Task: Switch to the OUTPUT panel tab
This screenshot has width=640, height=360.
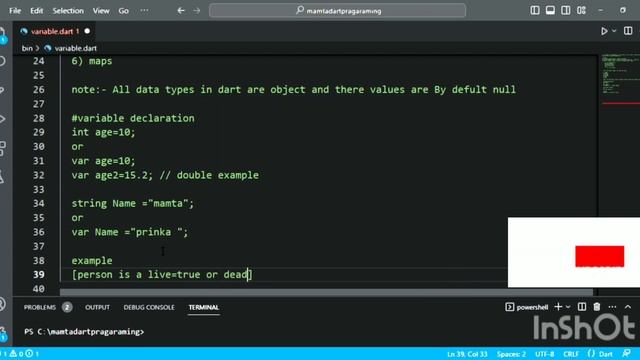Action: [97, 307]
